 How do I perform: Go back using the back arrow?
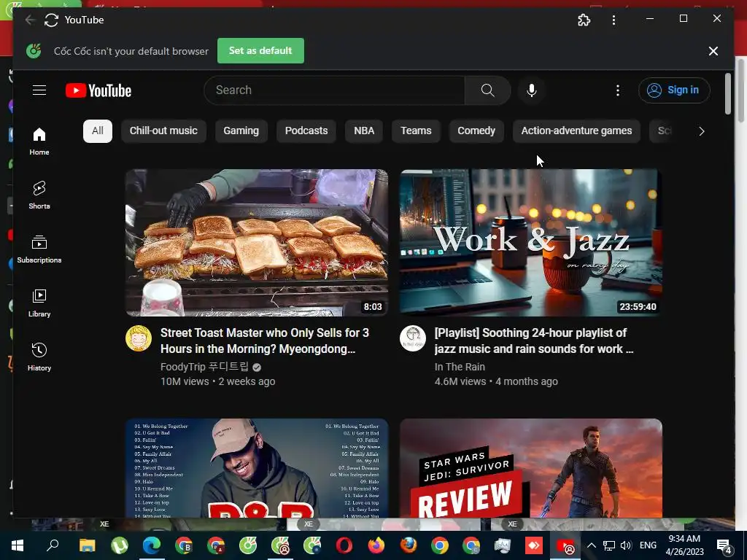click(x=29, y=20)
